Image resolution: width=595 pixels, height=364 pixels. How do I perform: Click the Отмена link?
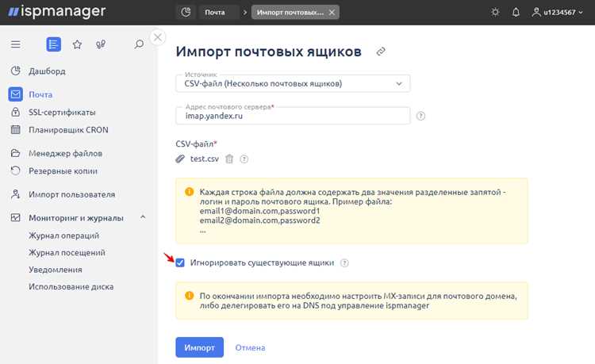tap(250, 347)
